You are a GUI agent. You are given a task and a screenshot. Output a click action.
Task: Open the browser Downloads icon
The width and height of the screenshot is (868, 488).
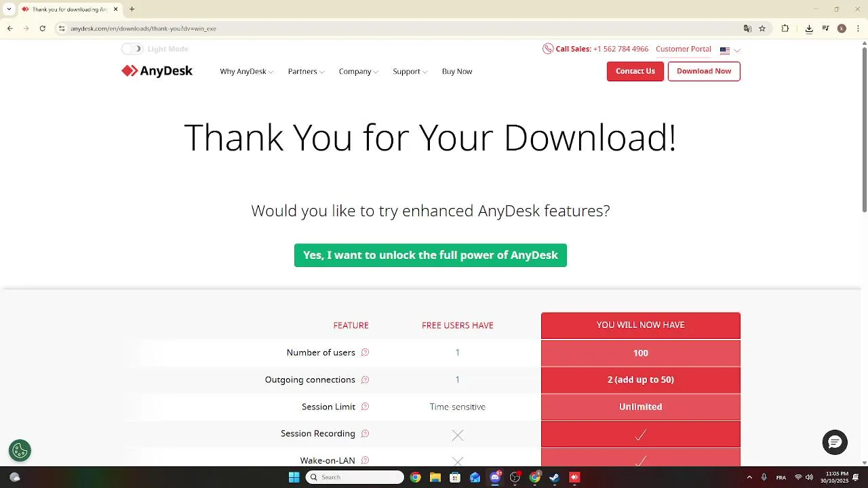809,28
